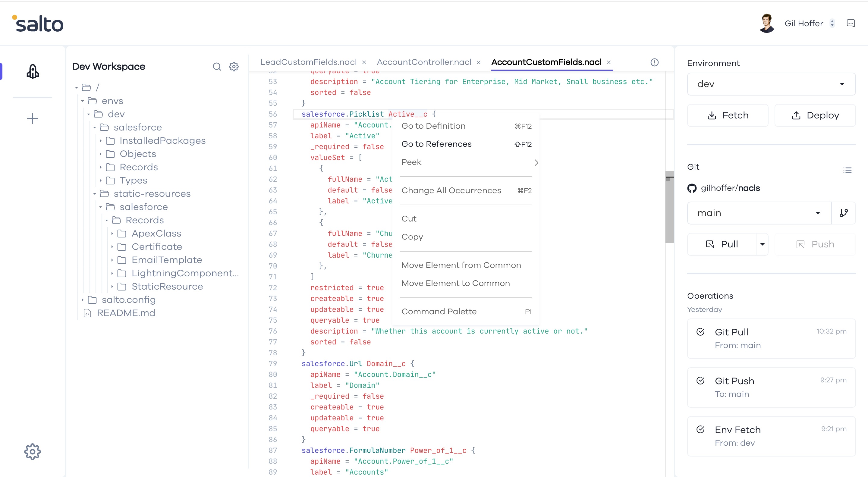Click the GitHub icon beside gilhoffer/nacls

(x=692, y=188)
